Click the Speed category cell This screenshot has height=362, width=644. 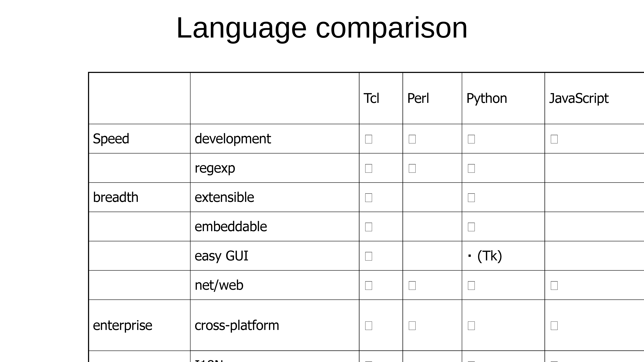[x=111, y=139]
